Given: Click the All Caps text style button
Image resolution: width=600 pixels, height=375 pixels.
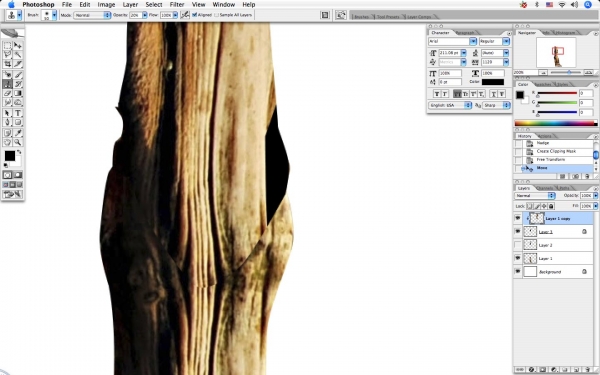Looking at the screenshot, I should [457, 94].
